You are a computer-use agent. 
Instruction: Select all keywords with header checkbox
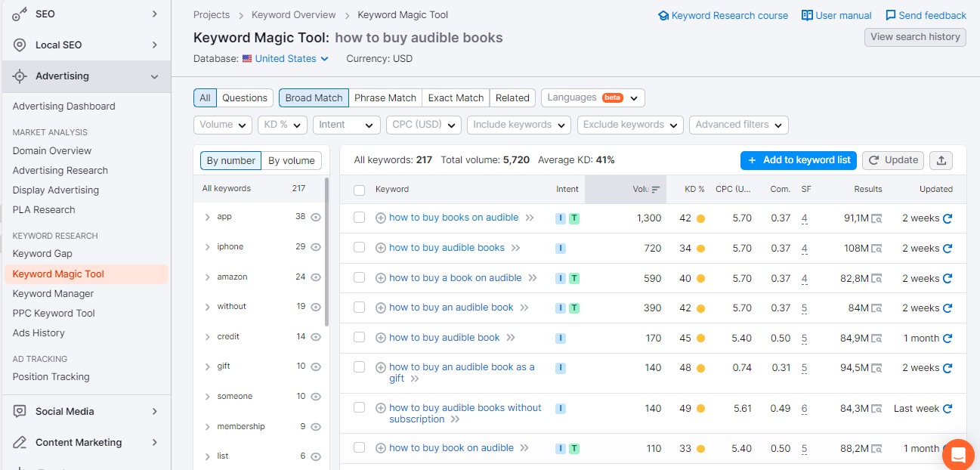coord(359,190)
